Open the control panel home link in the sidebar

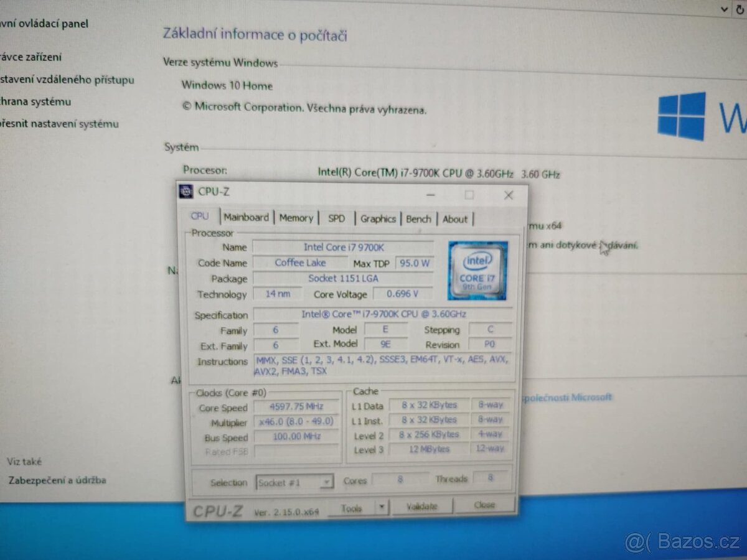(x=44, y=24)
